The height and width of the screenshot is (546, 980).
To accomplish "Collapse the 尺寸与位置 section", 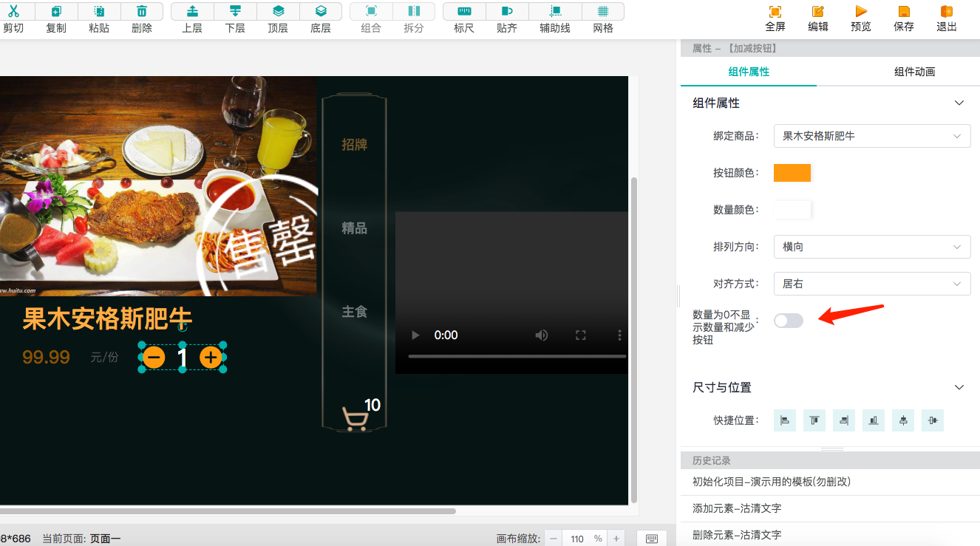I will pos(959,386).
